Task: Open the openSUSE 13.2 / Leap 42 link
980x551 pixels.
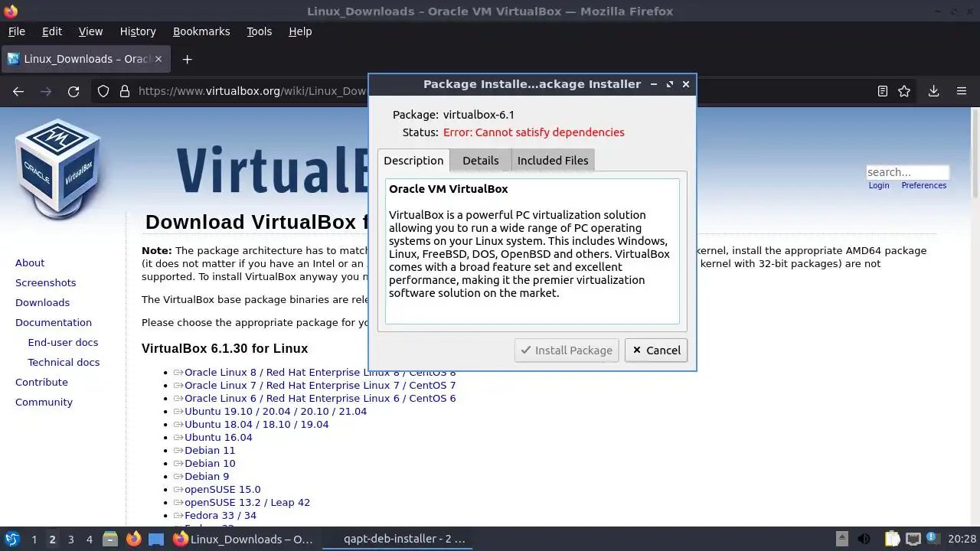Action: pos(247,502)
